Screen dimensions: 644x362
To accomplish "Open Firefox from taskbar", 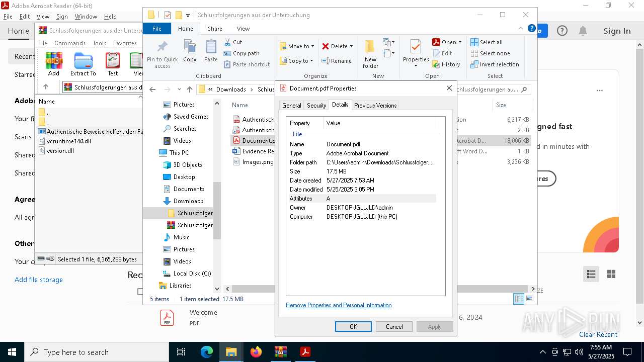I will (x=256, y=352).
